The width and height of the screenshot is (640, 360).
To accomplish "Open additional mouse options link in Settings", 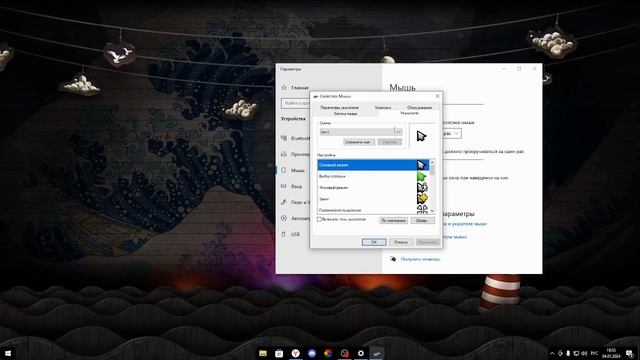I will [x=455, y=237].
